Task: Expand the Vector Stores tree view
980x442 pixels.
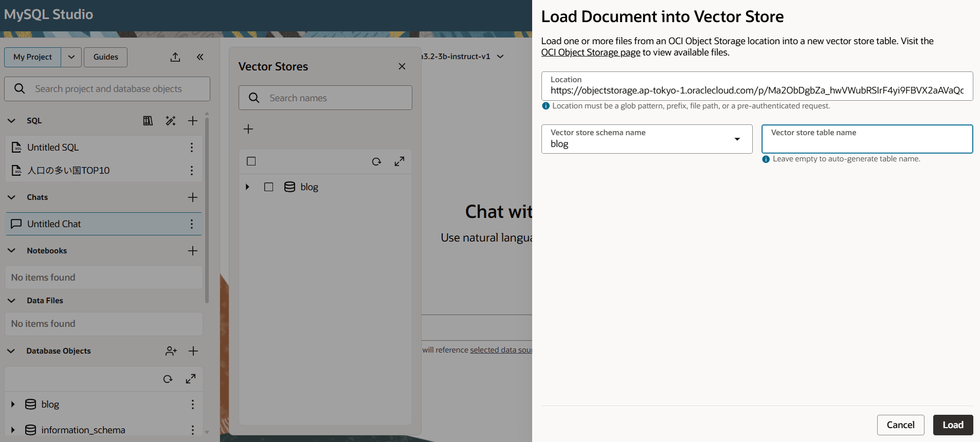Action: pyautogui.click(x=400, y=161)
